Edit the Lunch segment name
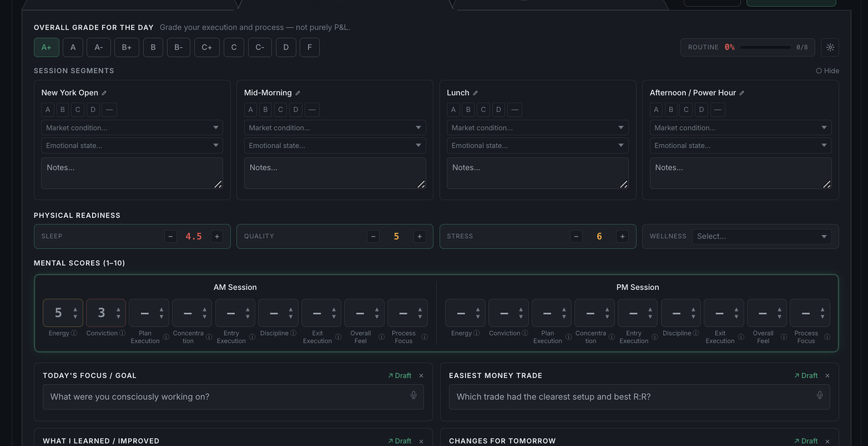The image size is (868, 446). click(475, 93)
